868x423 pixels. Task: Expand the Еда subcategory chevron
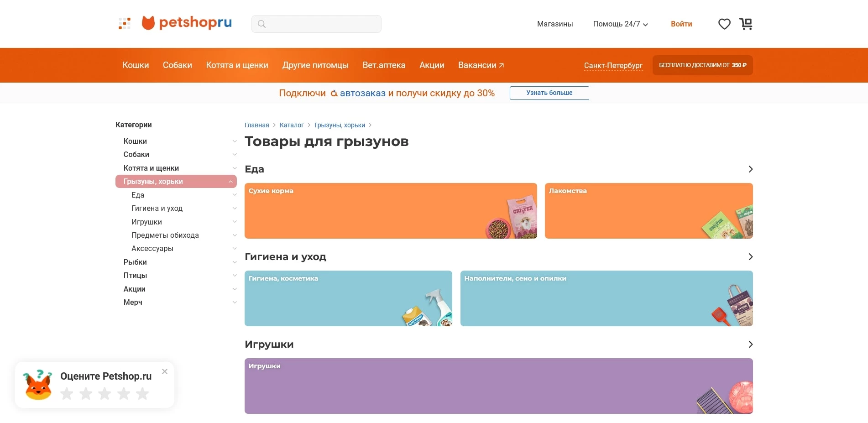pyautogui.click(x=234, y=195)
